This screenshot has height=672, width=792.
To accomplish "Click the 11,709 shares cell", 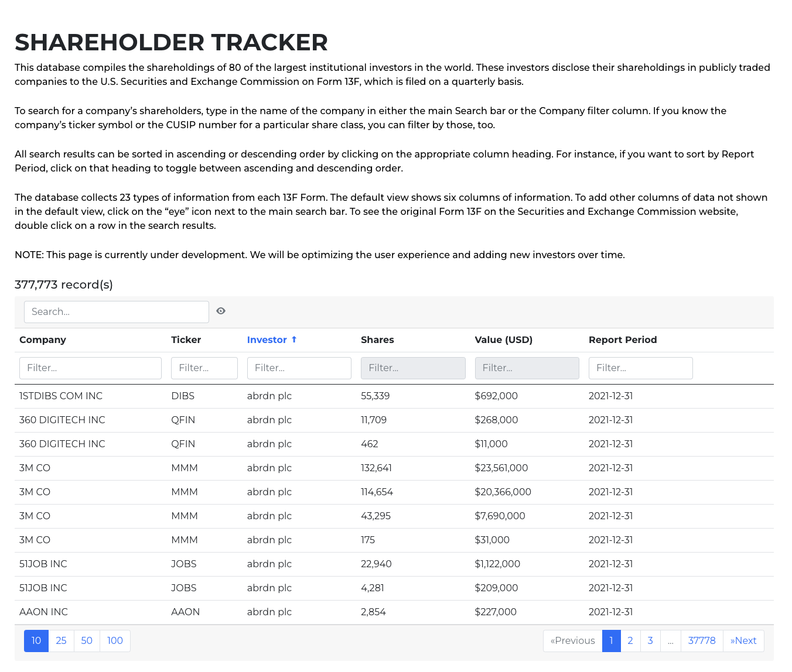I will (x=374, y=420).
